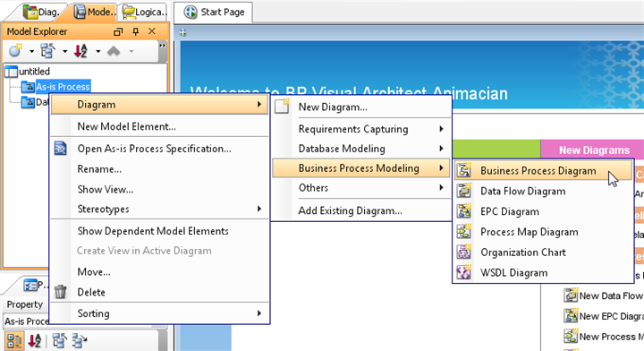Open the Start Page tab

click(x=214, y=12)
